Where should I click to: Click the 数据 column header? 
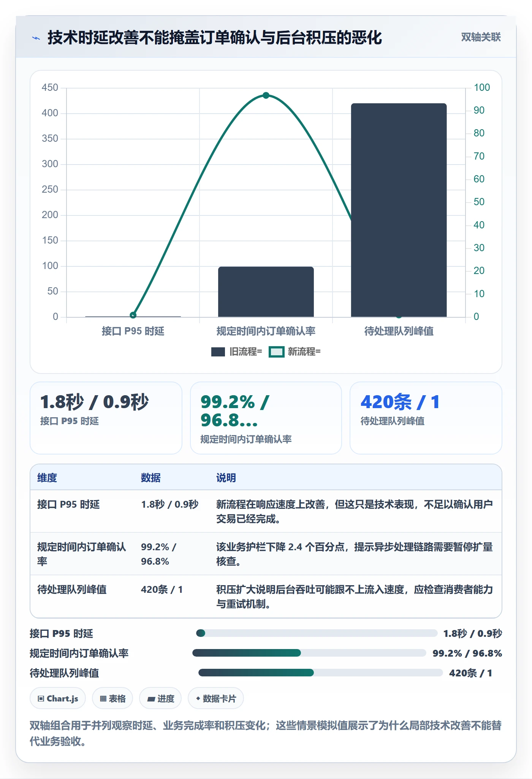point(151,478)
